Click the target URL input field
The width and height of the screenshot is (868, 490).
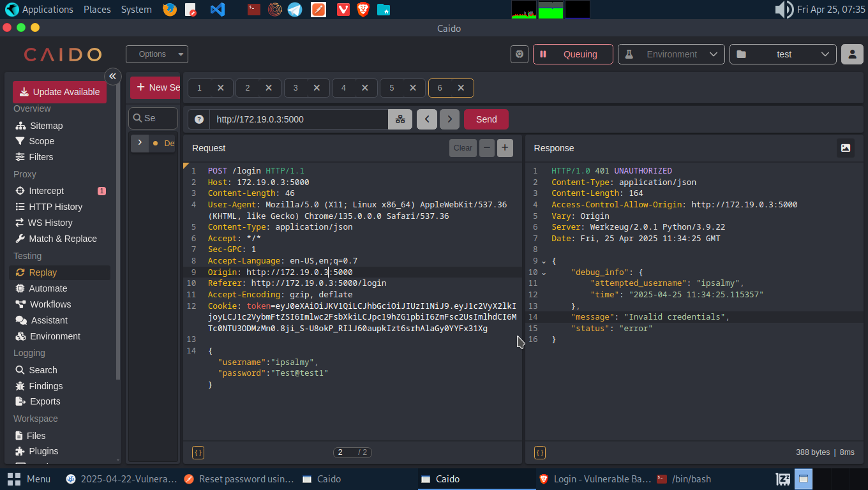[x=299, y=119]
